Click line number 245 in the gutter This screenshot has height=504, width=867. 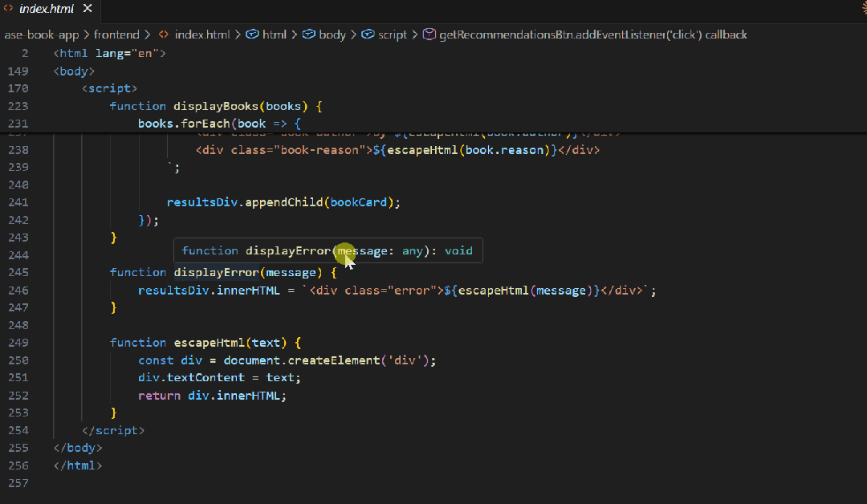point(18,272)
